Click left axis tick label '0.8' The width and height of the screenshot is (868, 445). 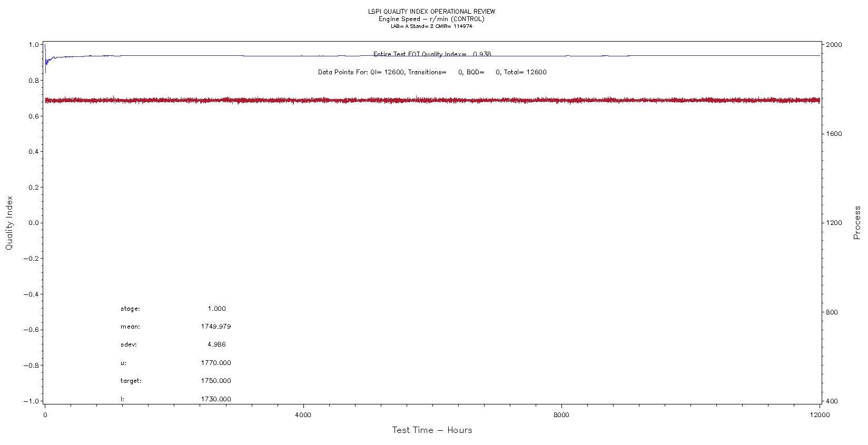point(34,81)
